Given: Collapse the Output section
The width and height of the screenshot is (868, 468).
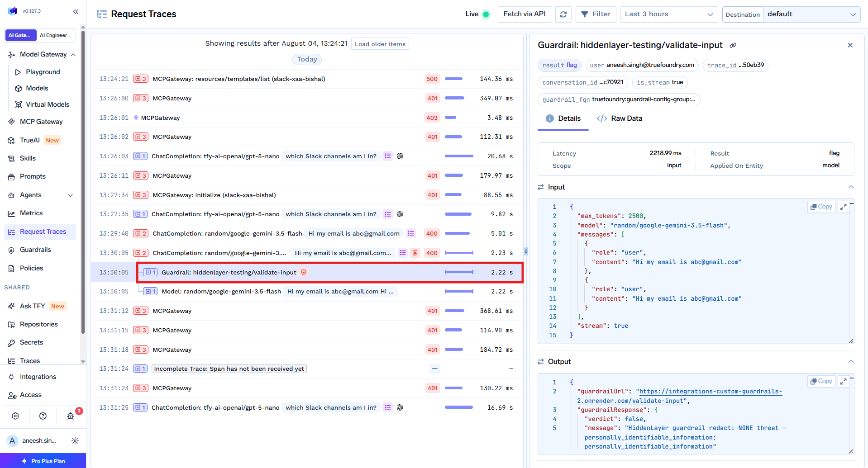Looking at the screenshot, I should 851,361.
